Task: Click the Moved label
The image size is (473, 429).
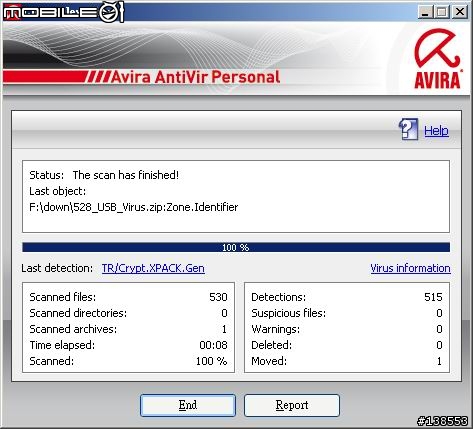Action: click(269, 361)
